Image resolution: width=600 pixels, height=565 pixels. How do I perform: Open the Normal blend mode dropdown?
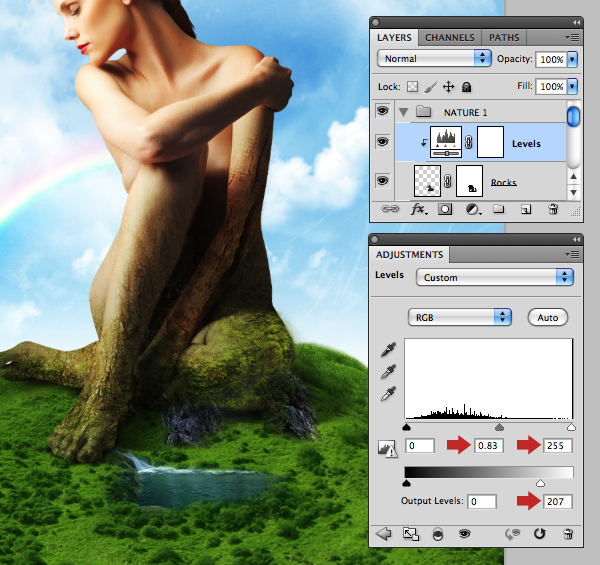click(434, 59)
